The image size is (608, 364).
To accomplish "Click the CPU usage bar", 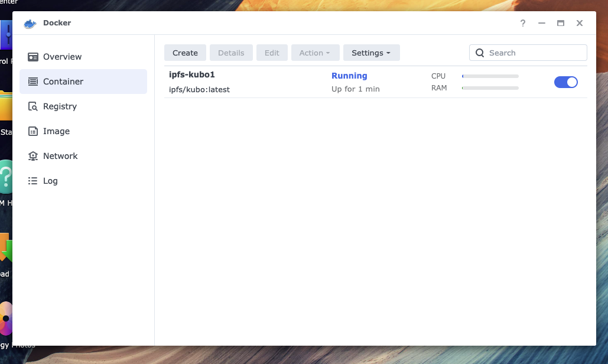I will click(x=490, y=76).
